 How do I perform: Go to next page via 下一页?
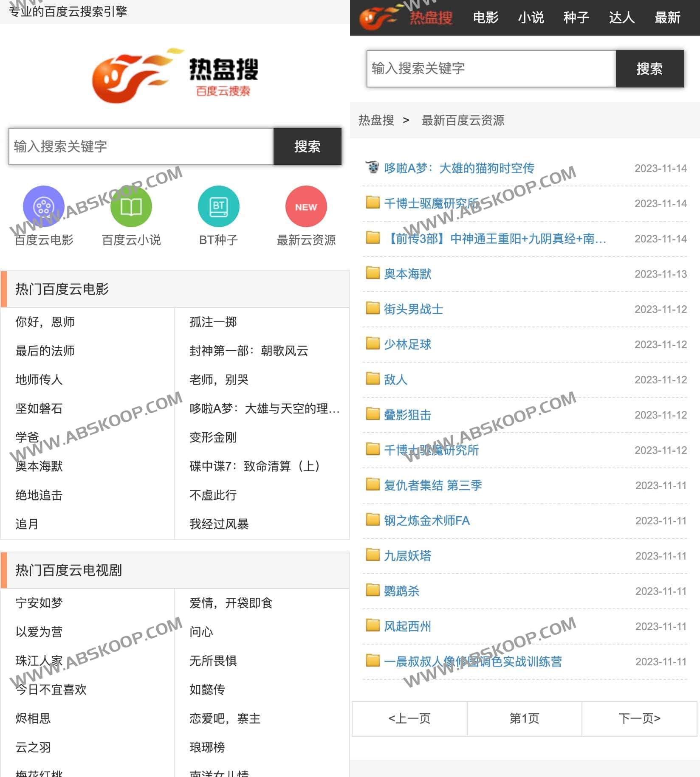coord(638,719)
